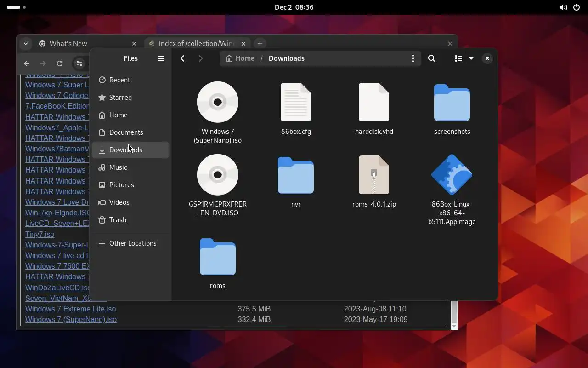Go back in Files navigation
The image size is (588, 368).
click(x=183, y=58)
